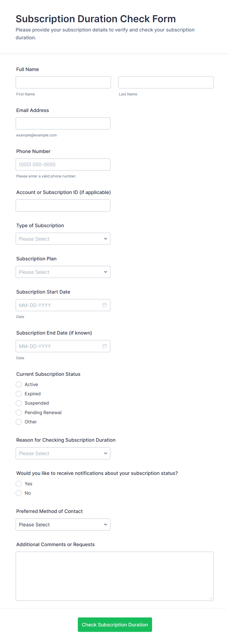The height and width of the screenshot is (644, 227).
Task: Expand Preferred Method of Contact dropdown
Action: [63, 524]
